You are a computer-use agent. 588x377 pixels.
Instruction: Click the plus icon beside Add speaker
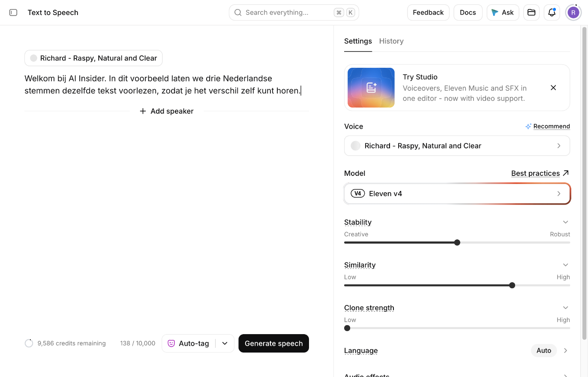coord(143,111)
